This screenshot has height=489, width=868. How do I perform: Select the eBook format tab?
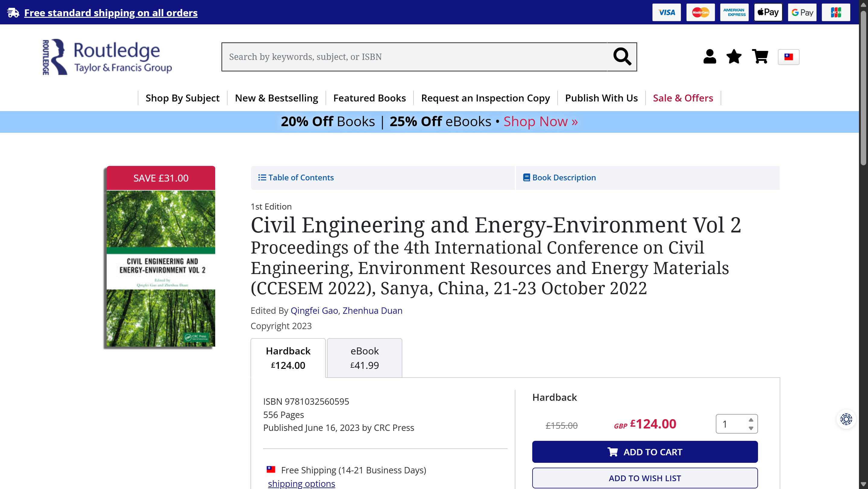click(365, 358)
